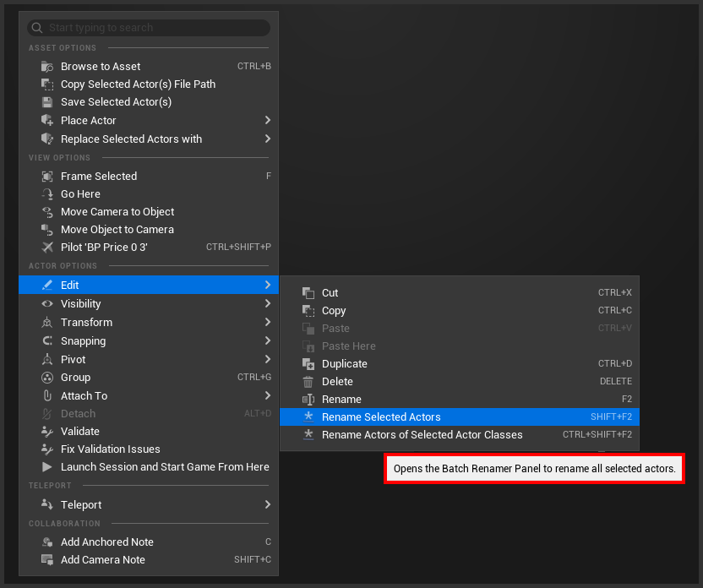The height and width of the screenshot is (588, 703).
Task: Click the Frame Selected icon
Action: [x=47, y=176]
